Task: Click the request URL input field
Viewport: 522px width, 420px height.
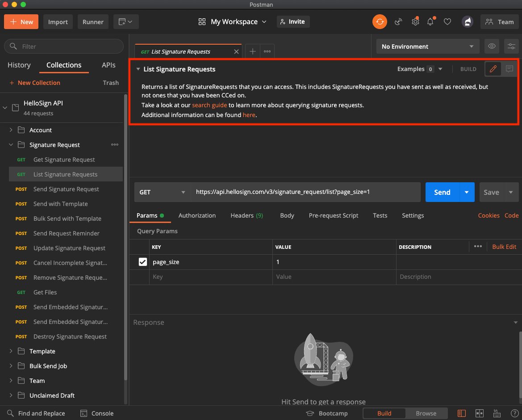Action: 305,192
